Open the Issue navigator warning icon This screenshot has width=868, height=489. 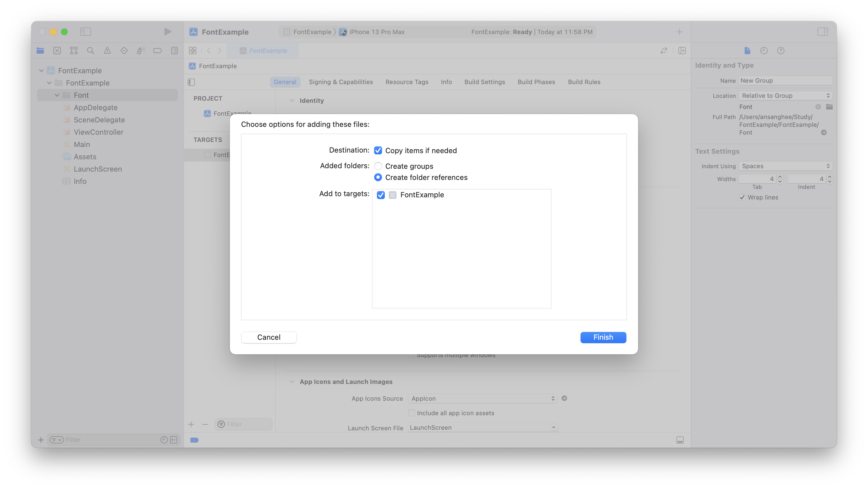coord(107,51)
